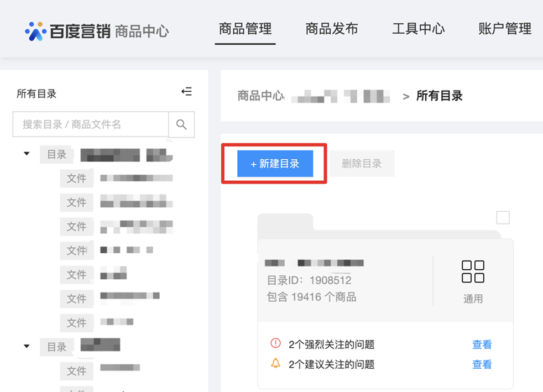Collapse the first 目录 tree node
The height and width of the screenshot is (392, 543).
pos(27,153)
